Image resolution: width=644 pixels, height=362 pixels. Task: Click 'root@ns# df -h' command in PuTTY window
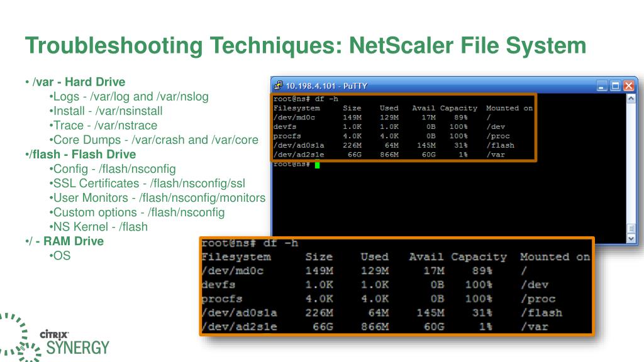click(306, 99)
